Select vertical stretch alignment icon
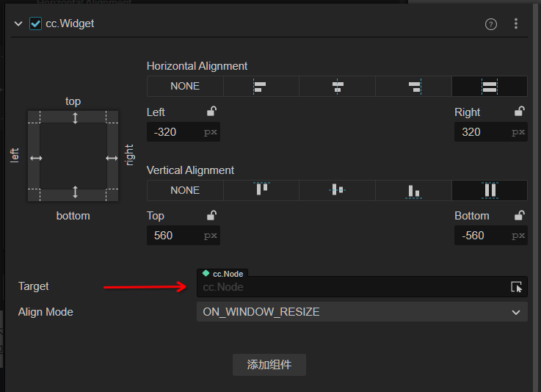The width and height of the screenshot is (541, 392). [x=490, y=190]
